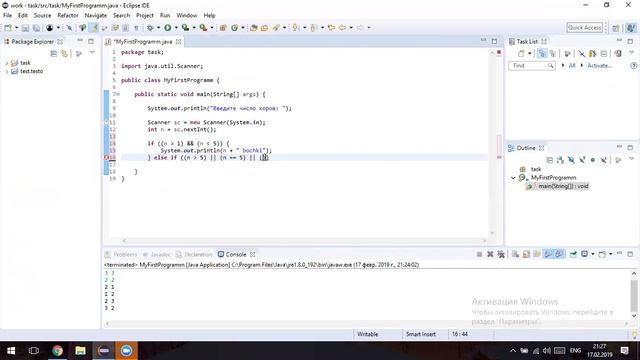640x360 pixels.
Task: Click the Find field in Task List
Action: [531, 65]
